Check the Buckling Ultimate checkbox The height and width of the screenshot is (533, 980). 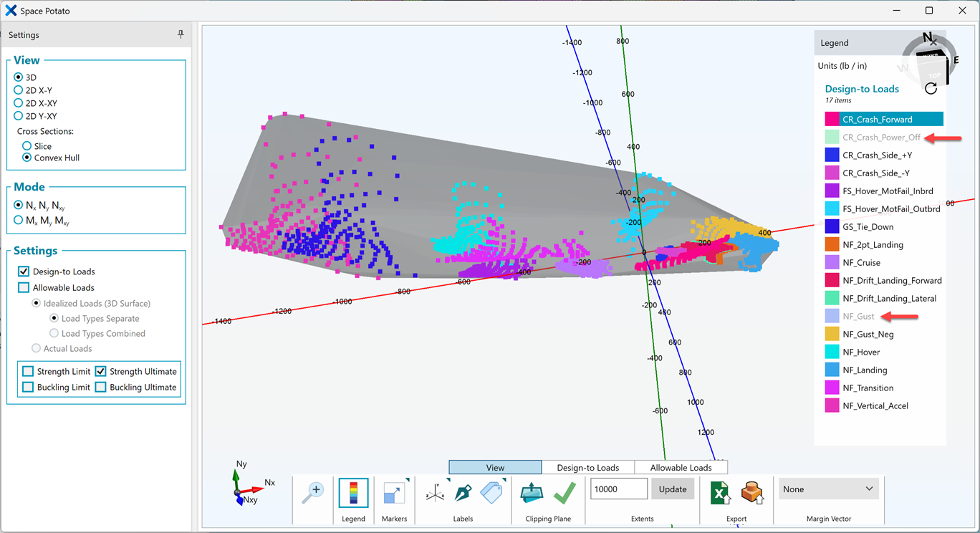coord(101,387)
